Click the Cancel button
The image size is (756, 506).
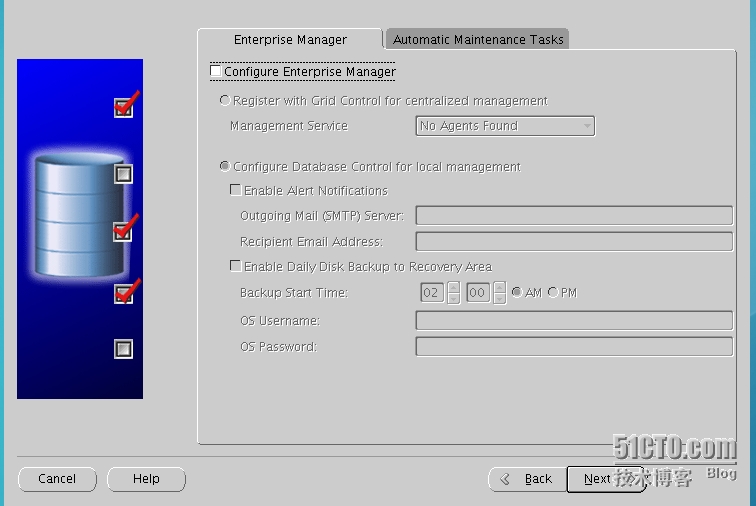[57, 479]
